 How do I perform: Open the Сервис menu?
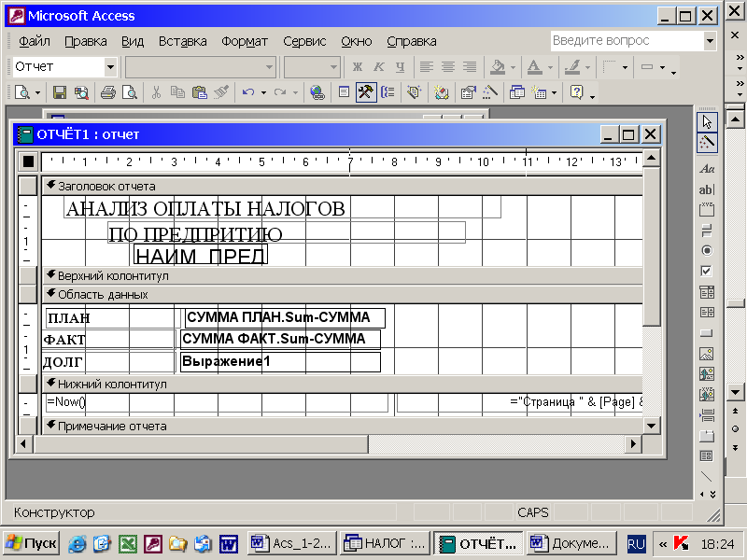pyautogui.click(x=304, y=41)
